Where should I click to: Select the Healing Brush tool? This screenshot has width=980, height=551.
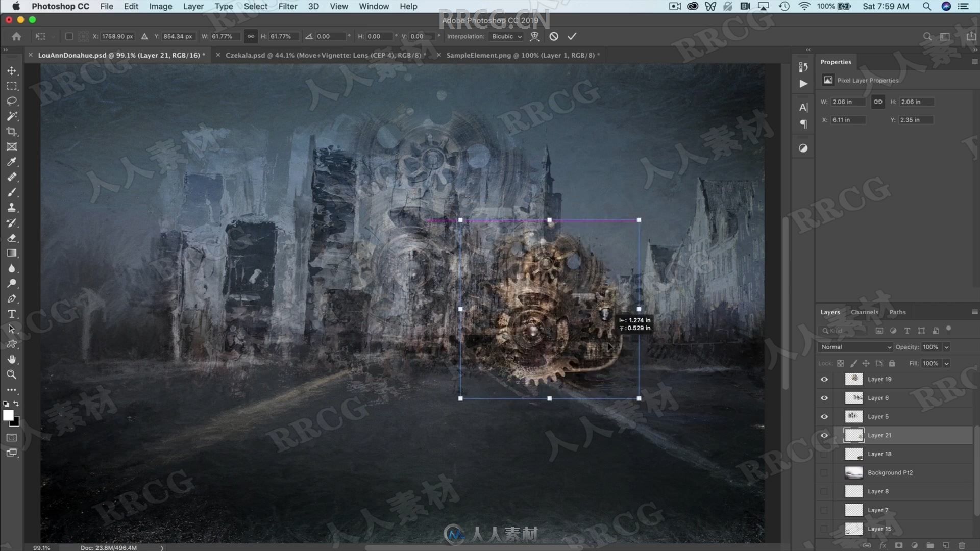pyautogui.click(x=12, y=177)
